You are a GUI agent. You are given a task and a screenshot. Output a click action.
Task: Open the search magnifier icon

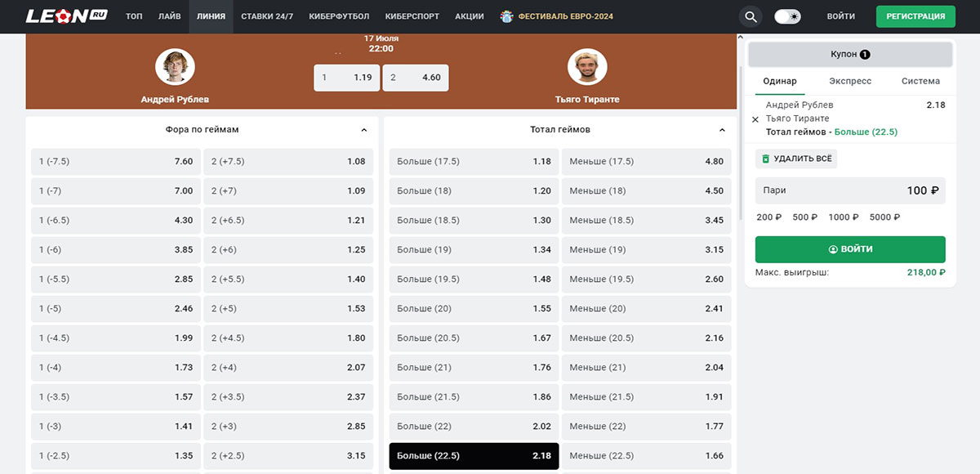tap(751, 16)
